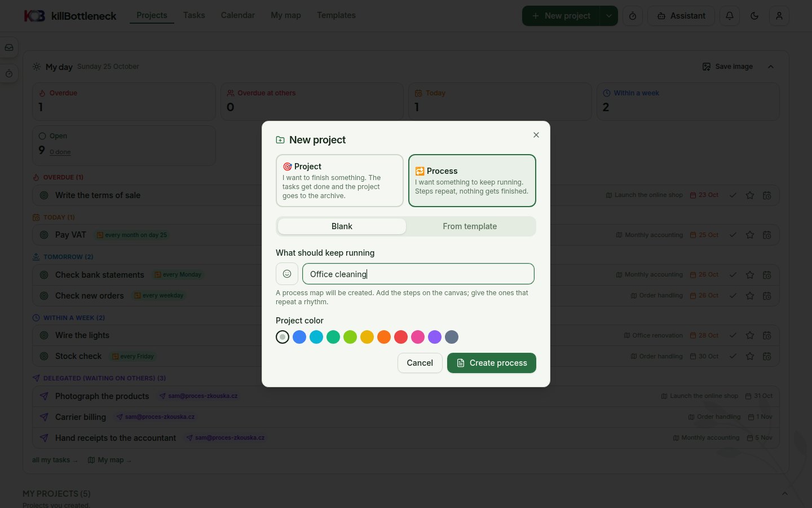Toggle status circle of Check new orders
The height and width of the screenshot is (508, 812).
click(44, 296)
